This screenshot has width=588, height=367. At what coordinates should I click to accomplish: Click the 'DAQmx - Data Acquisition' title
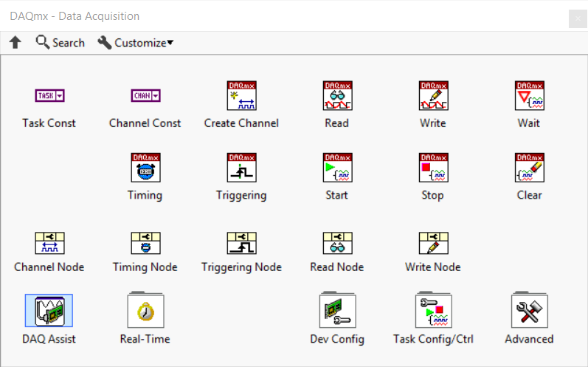pyautogui.click(x=75, y=16)
